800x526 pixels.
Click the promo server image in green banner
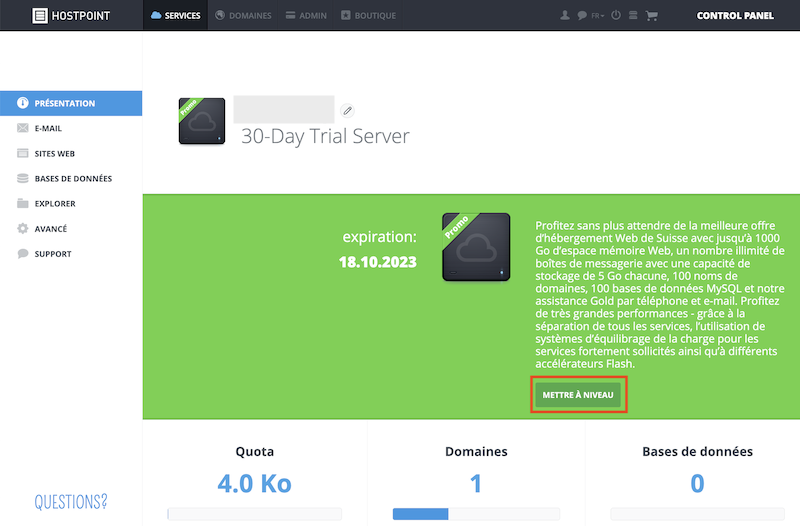click(x=476, y=247)
